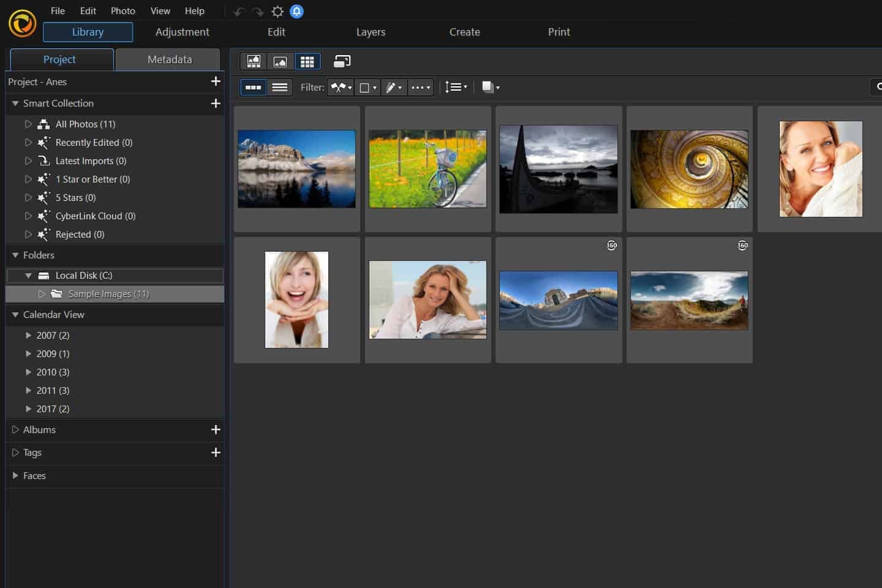
Task: Open the flag filter dropdown
Action: pyautogui.click(x=341, y=88)
